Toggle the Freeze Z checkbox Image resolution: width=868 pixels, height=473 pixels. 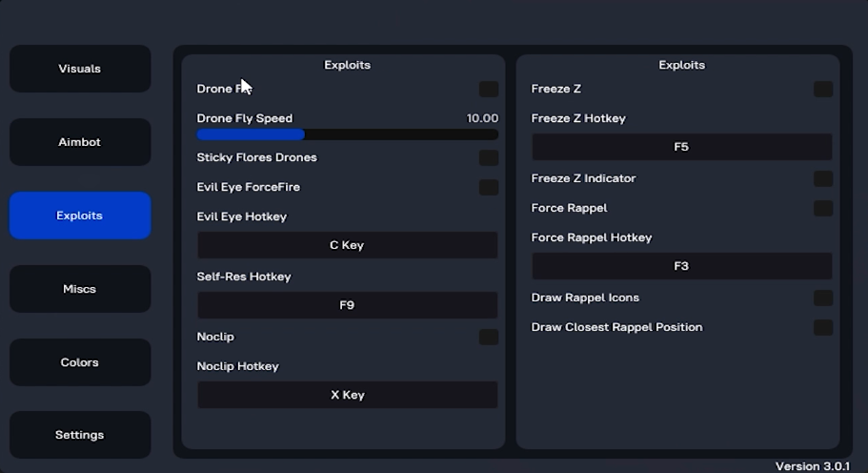pos(823,89)
